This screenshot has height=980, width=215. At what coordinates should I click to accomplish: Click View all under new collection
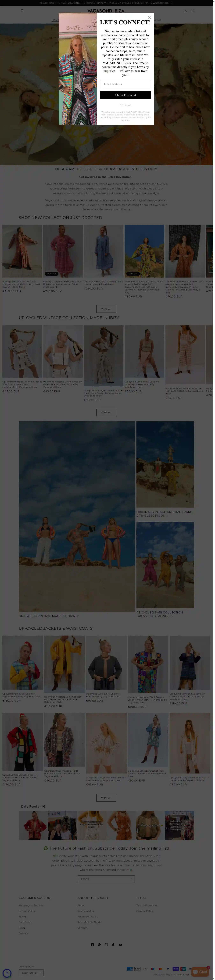(x=106, y=309)
